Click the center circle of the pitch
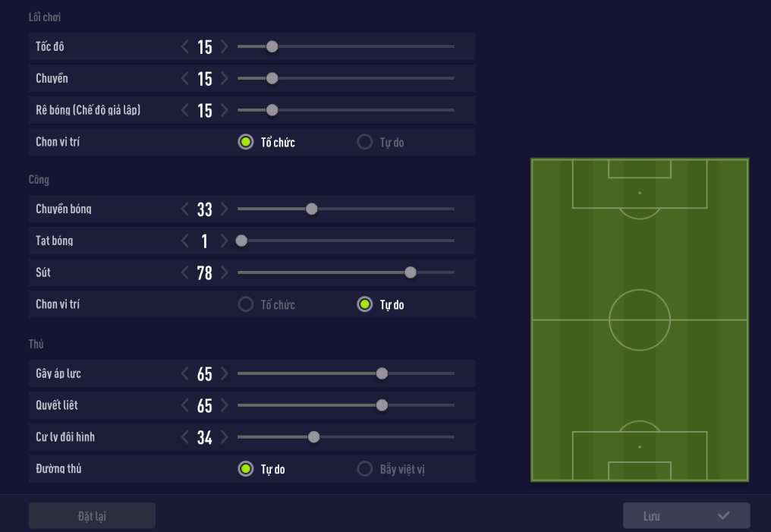The height and width of the screenshot is (532, 771). tap(640, 320)
